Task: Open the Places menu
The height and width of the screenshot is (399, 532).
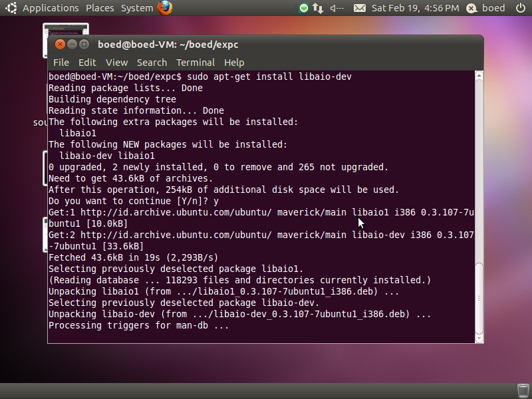Action: (x=100, y=8)
